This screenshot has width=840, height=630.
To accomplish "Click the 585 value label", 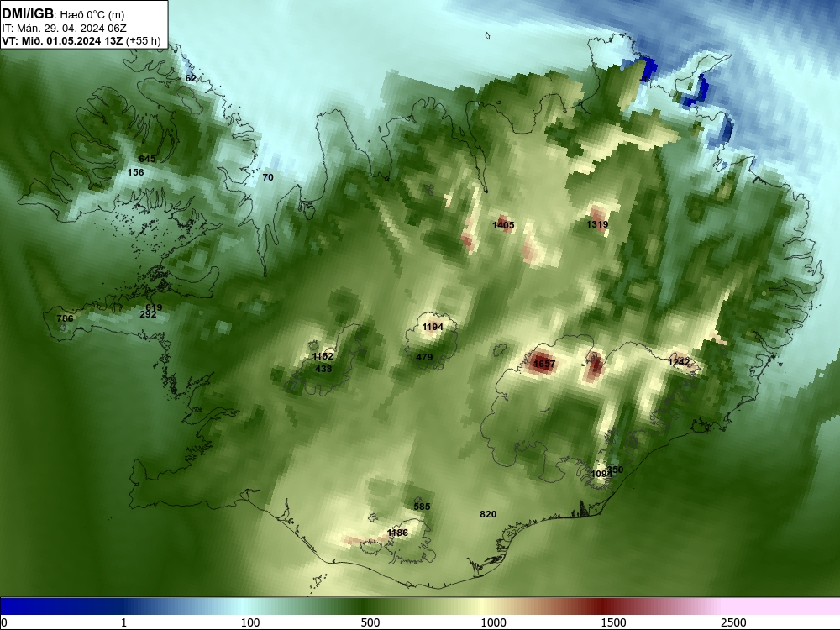I will tap(423, 507).
